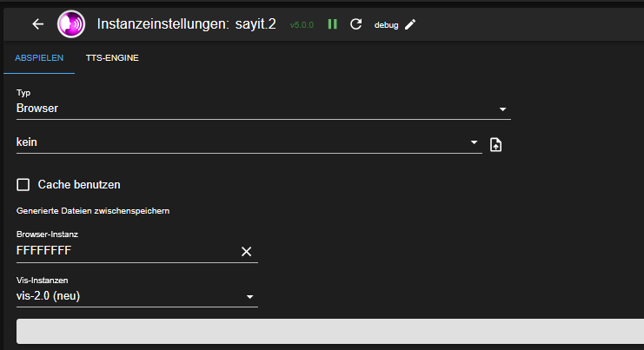Click the v5.0.0 version label
This screenshot has width=644, height=350.
(303, 25)
